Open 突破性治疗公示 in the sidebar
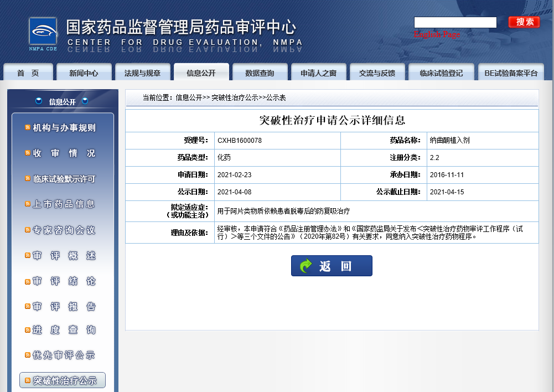The width and height of the screenshot is (554, 392). click(63, 380)
